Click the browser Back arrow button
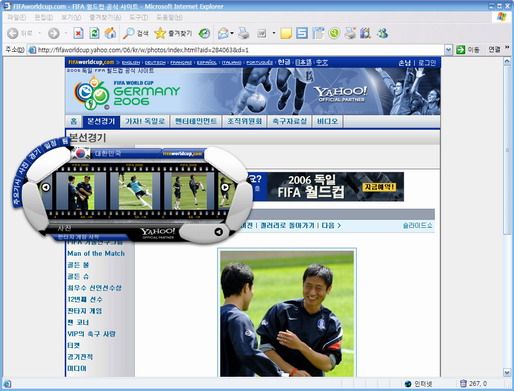 coord(13,33)
